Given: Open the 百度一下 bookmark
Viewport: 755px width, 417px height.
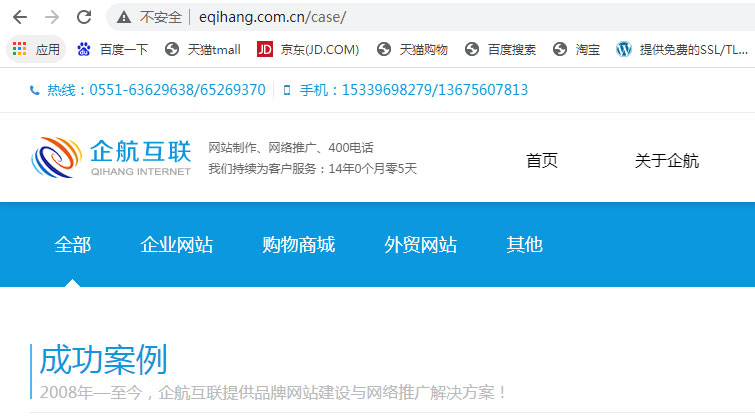Looking at the screenshot, I should click(x=112, y=49).
